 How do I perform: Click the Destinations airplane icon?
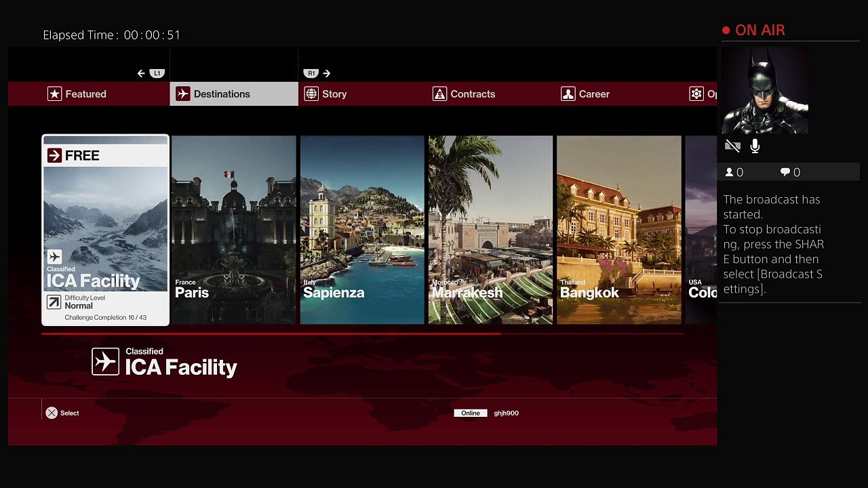point(182,94)
